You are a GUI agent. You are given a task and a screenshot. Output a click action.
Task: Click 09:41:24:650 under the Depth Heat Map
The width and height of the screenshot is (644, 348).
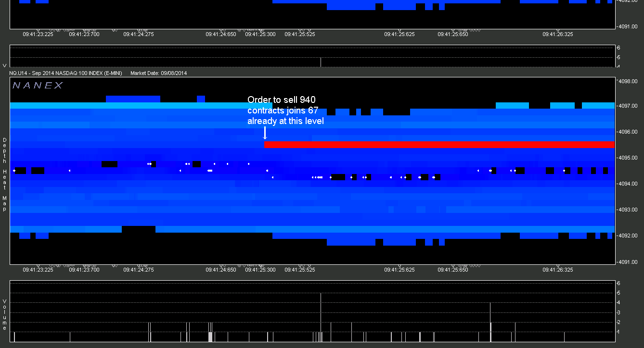(221, 270)
